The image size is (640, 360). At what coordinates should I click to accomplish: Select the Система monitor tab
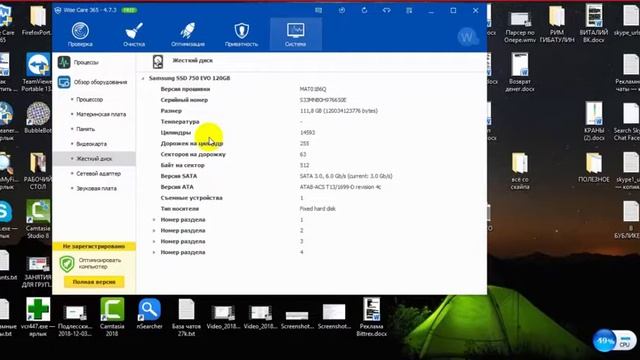pos(296,35)
